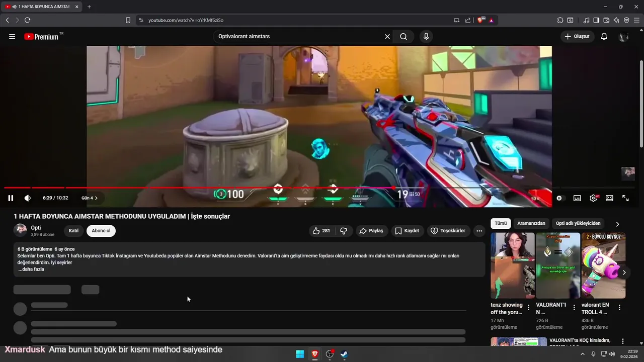
Task: Select the Aramanızdan filter chip
Action: (x=531, y=223)
